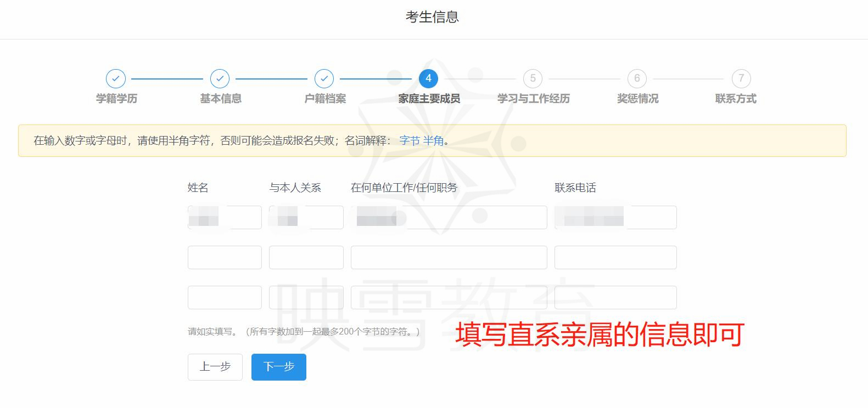Click the 与本人关系 column header

coord(295,188)
